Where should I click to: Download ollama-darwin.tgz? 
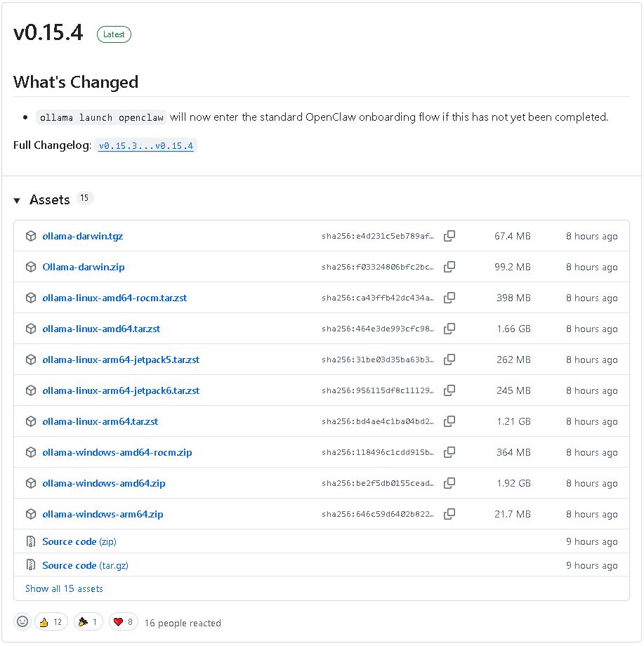click(x=82, y=236)
